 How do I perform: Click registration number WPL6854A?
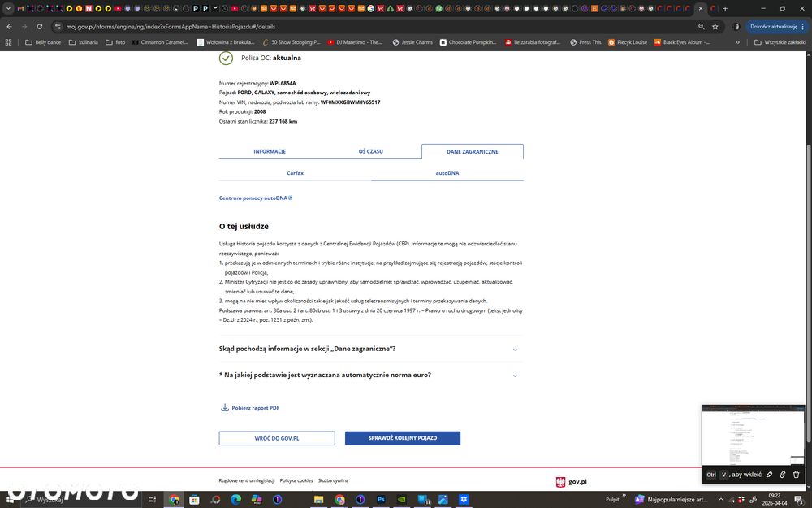[283, 83]
